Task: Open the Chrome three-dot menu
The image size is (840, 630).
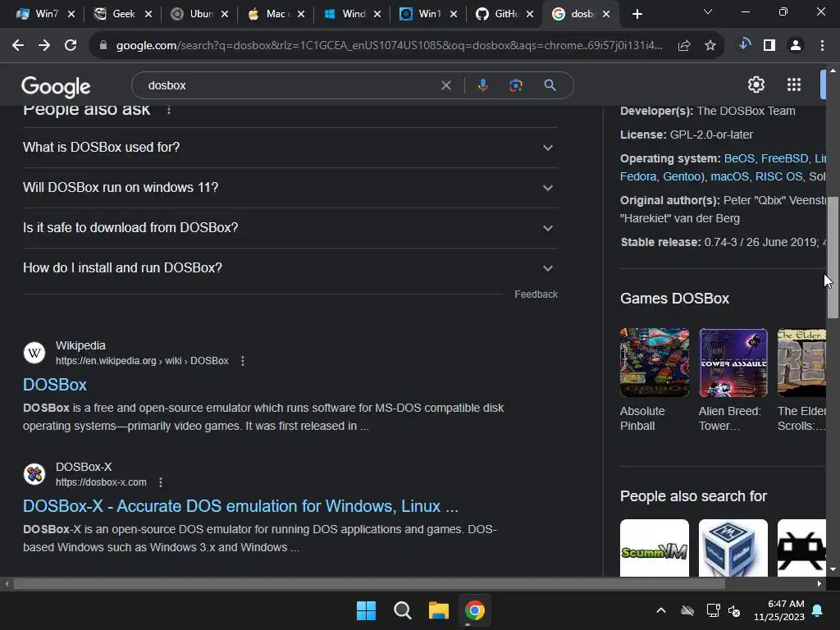Action: [x=822, y=46]
